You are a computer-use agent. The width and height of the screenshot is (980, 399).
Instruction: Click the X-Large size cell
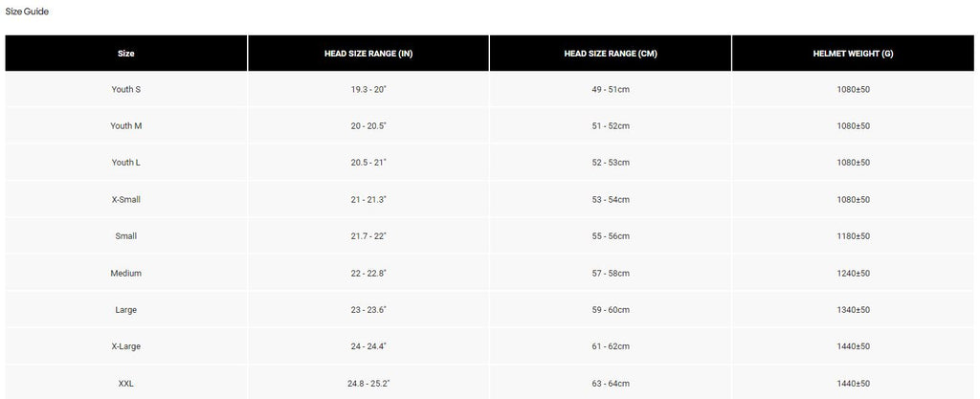[x=125, y=346]
